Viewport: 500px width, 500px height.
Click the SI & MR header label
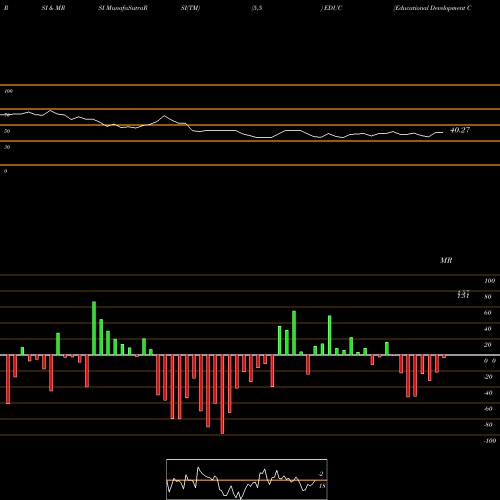tap(53, 8)
